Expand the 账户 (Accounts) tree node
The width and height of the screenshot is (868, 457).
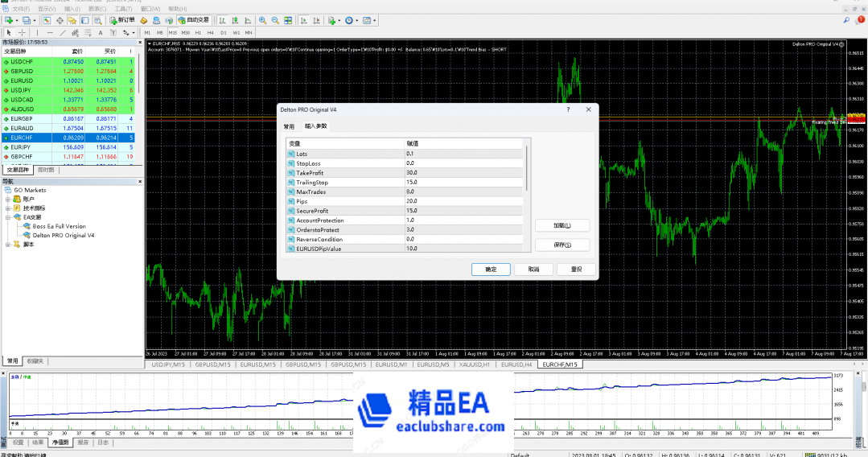pos(8,199)
